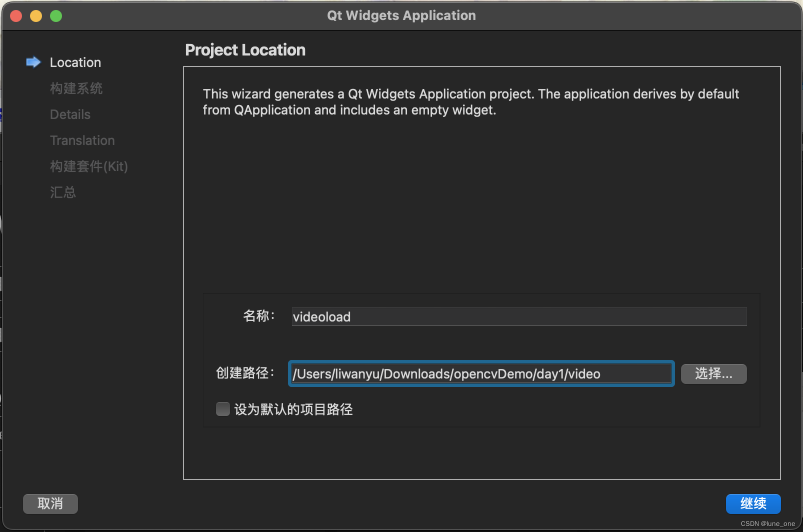This screenshot has width=803, height=532.
Task: Click the blue arrow icon beside Location
Action: point(33,61)
